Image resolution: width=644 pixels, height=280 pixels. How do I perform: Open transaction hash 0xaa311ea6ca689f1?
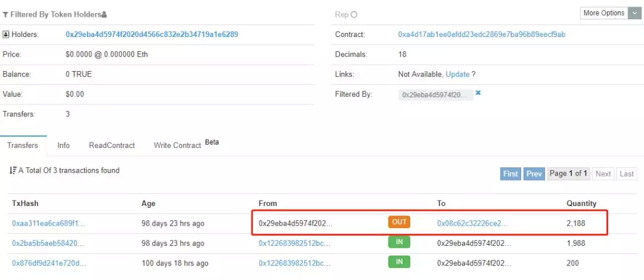(x=48, y=224)
